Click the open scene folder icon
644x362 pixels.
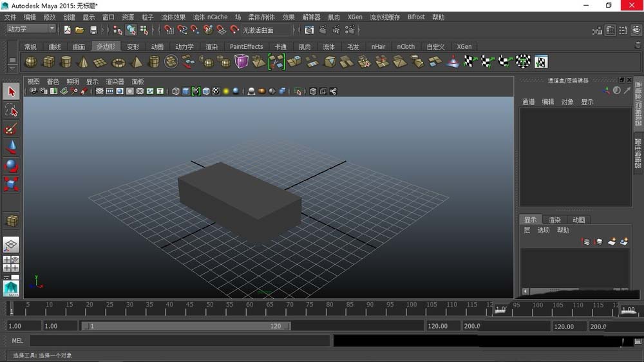(x=80, y=30)
